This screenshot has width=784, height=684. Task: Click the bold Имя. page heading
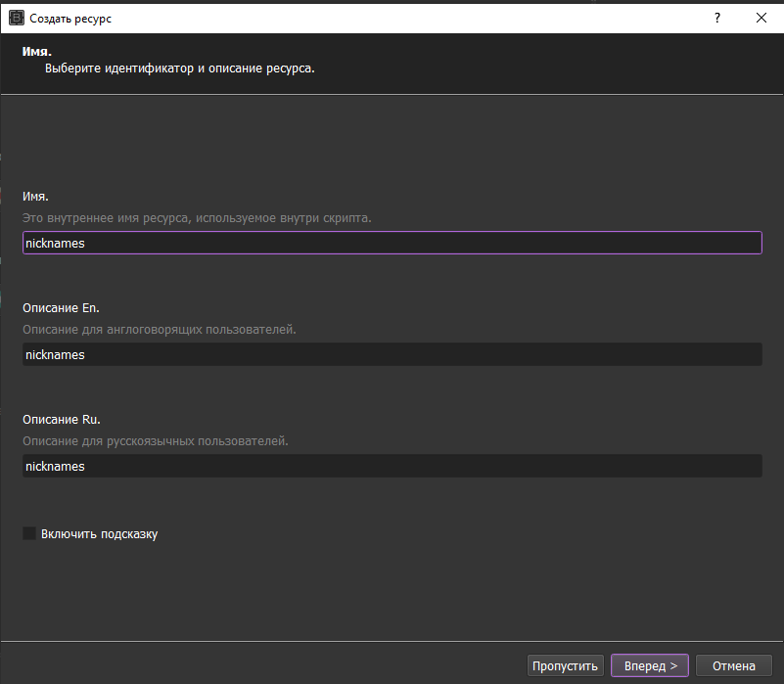(x=37, y=50)
